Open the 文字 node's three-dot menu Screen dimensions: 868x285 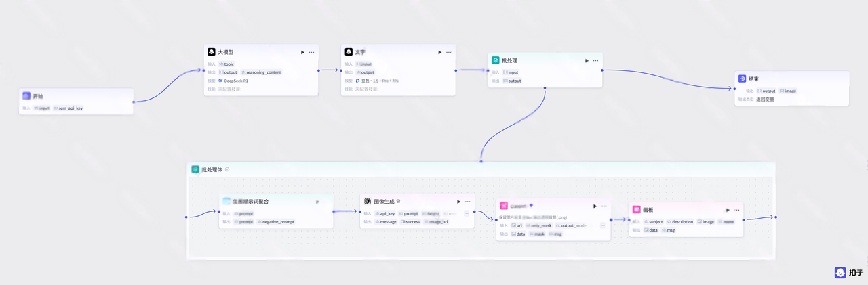tap(449, 52)
